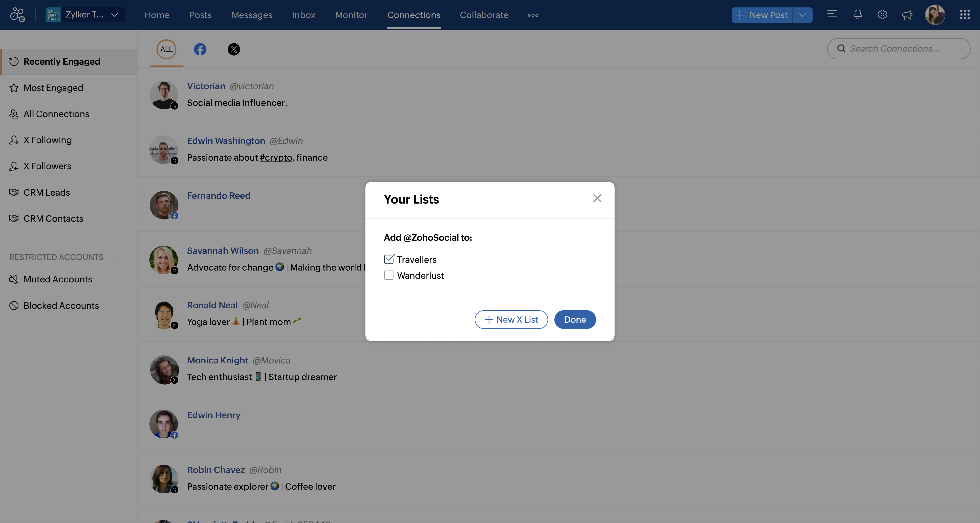Open the settings gear icon
Image resolution: width=980 pixels, height=523 pixels.
882,15
